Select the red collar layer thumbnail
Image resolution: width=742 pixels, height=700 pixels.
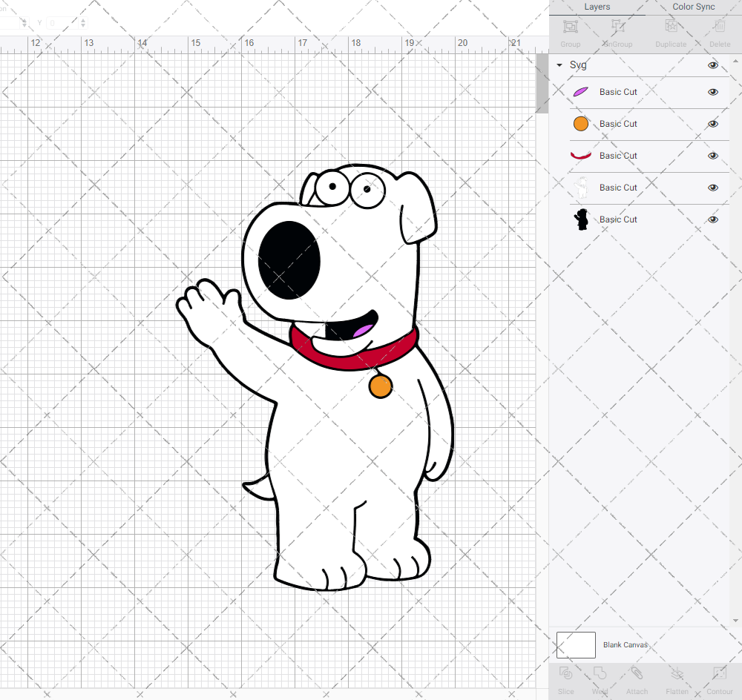click(581, 155)
